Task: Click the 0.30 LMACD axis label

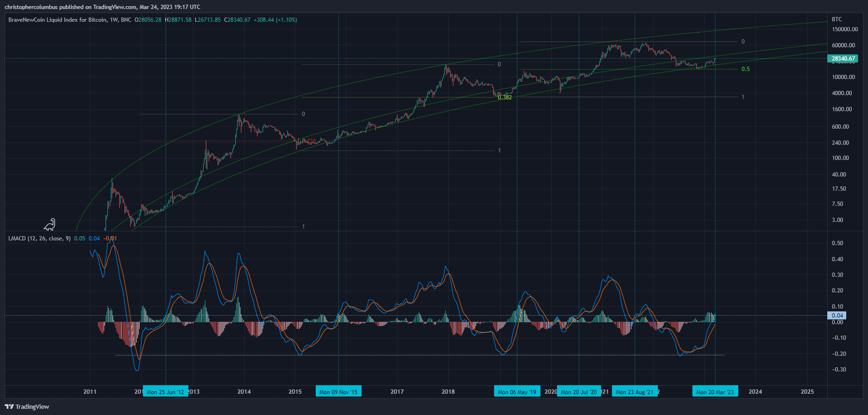Action: coord(837,275)
